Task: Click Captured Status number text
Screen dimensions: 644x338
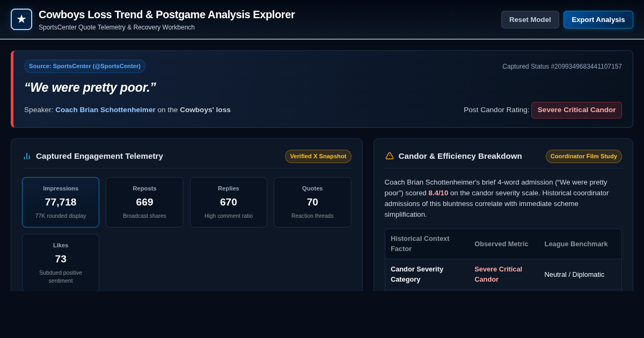Action: pos(562,67)
